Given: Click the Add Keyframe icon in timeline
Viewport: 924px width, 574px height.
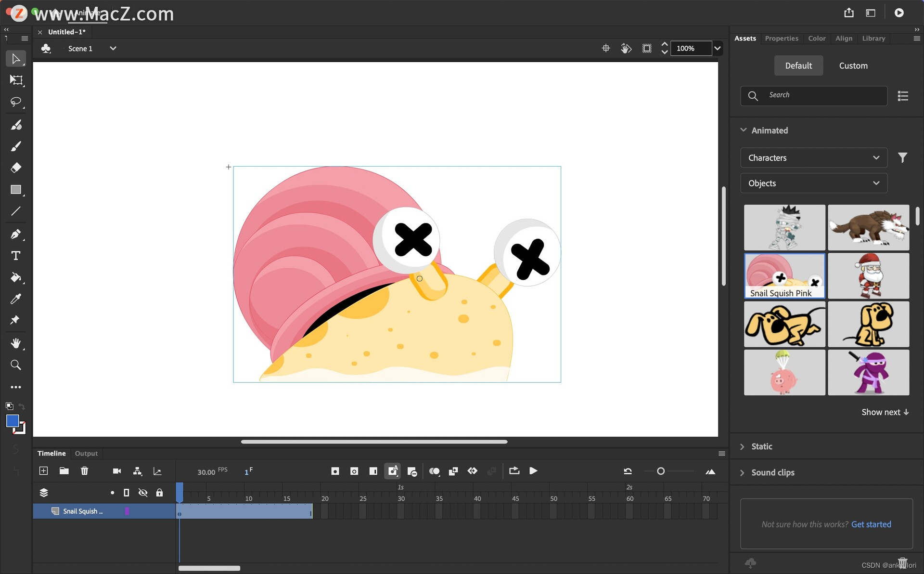Looking at the screenshot, I should tap(335, 471).
